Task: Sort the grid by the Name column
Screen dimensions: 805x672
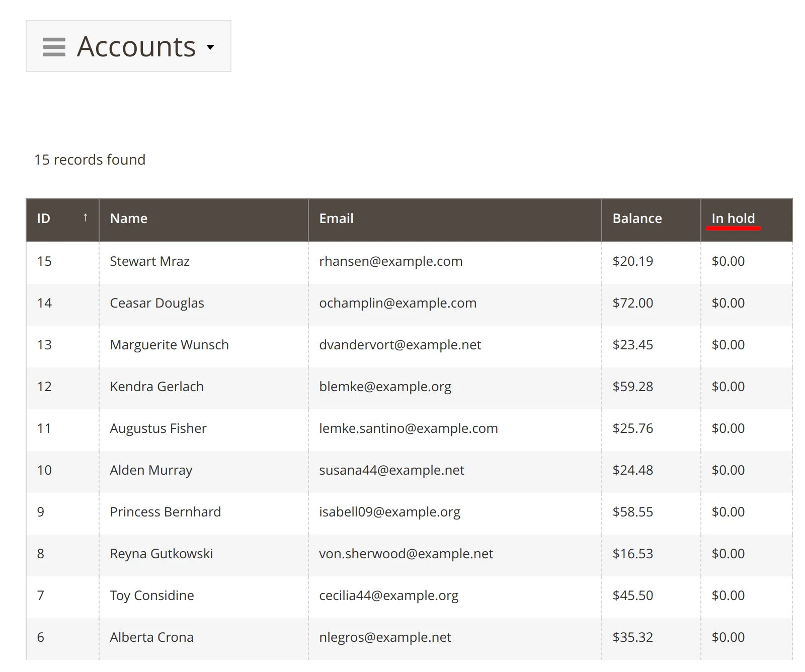Action: (x=128, y=218)
